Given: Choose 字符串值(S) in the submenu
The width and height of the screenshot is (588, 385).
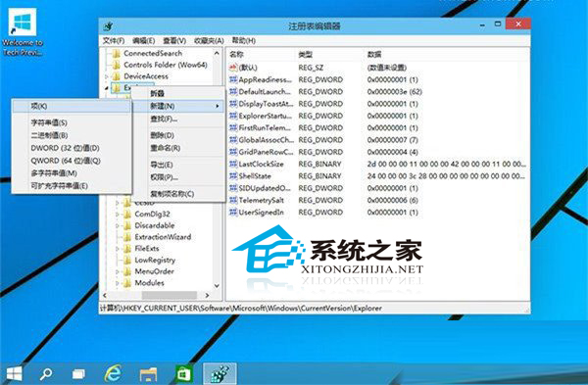Looking at the screenshot, I should 72,122.
